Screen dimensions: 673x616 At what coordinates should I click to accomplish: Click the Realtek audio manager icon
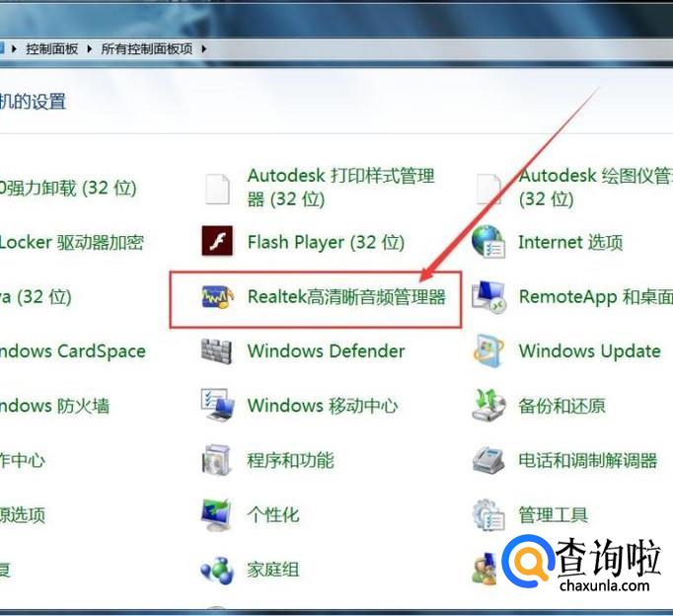[218, 296]
